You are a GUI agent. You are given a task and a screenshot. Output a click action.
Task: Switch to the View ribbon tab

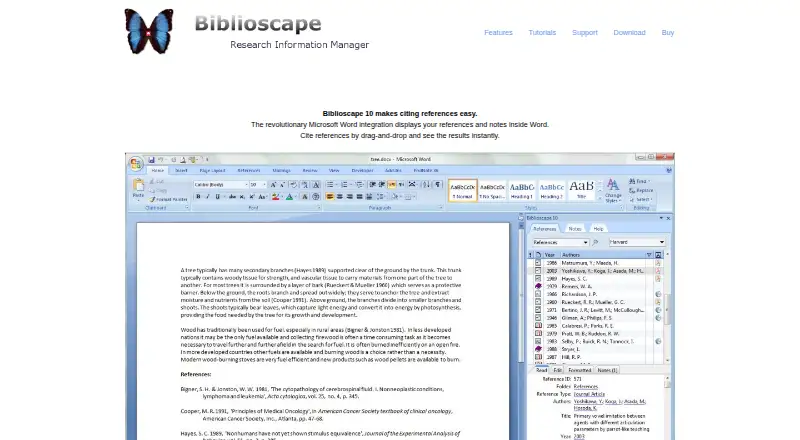pos(334,170)
